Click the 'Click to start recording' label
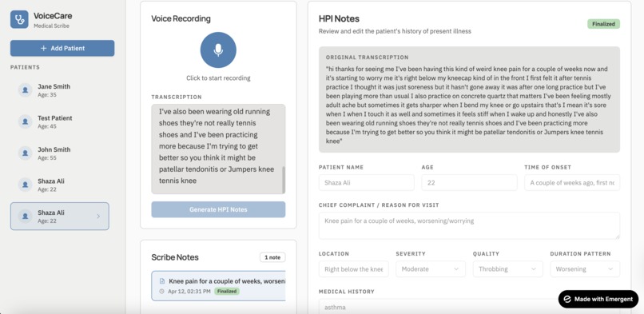Image resolution: width=644 pixels, height=314 pixels. (218, 78)
